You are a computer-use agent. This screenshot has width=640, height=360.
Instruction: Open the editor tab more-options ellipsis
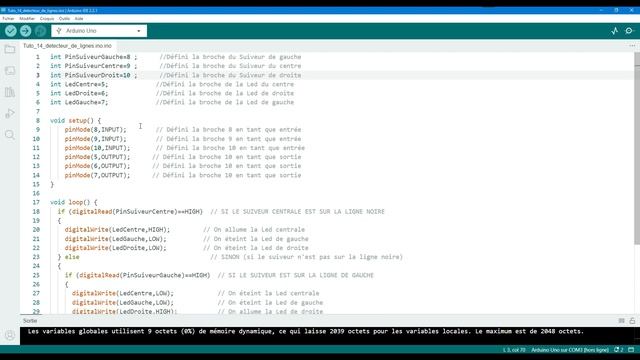click(x=632, y=46)
